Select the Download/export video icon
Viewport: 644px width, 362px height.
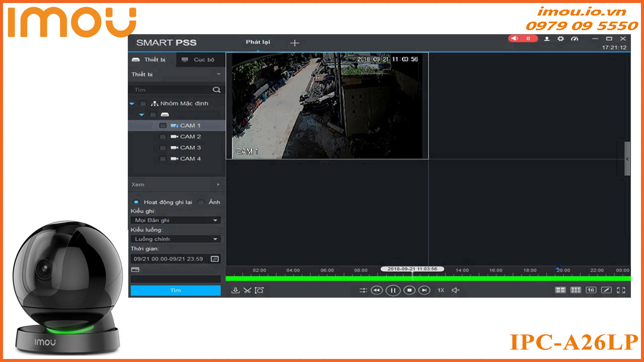(x=235, y=290)
